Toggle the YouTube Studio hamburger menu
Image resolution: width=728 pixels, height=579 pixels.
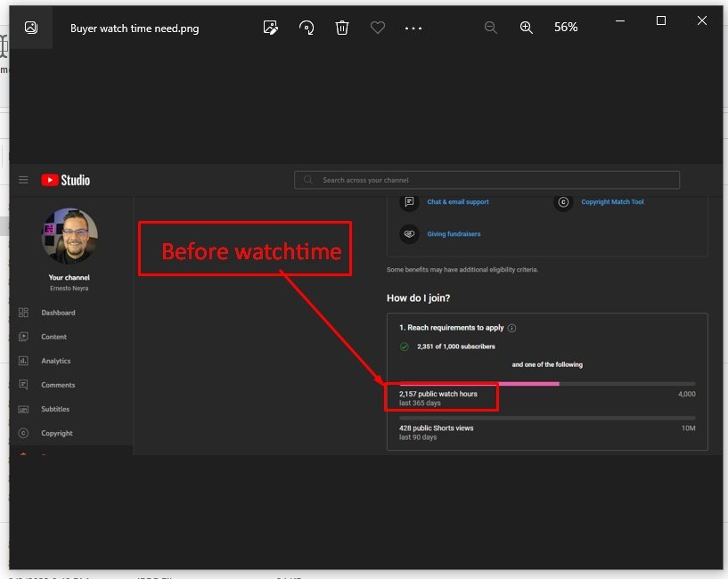23,180
